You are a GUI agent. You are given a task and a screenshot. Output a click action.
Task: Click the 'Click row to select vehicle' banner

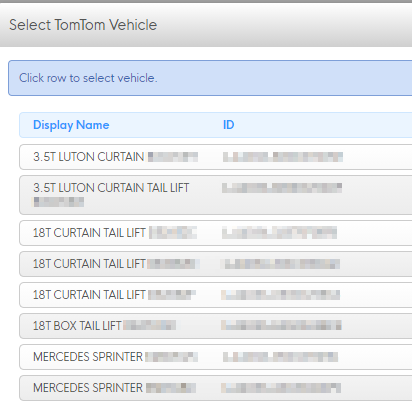click(x=210, y=78)
